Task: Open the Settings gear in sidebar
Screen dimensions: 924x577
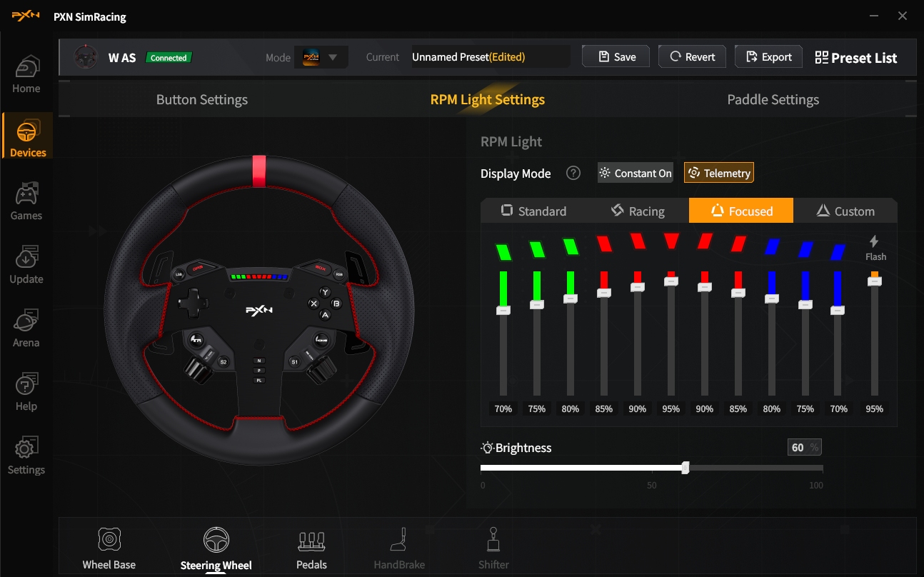Action: coord(26,455)
